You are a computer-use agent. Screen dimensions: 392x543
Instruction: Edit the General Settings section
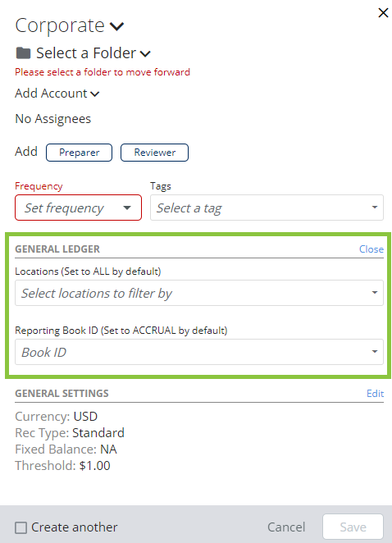tap(375, 394)
